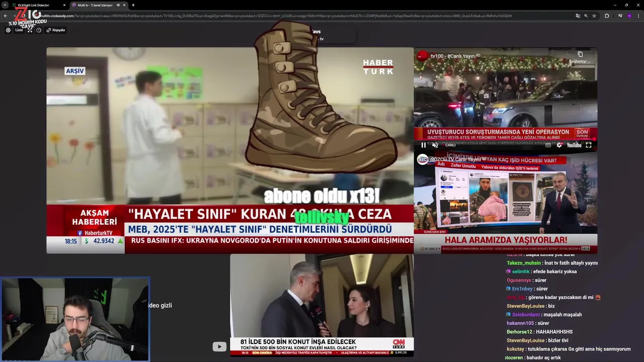
Task: Click the tv100 red progress bar
Action: (x=505, y=139)
